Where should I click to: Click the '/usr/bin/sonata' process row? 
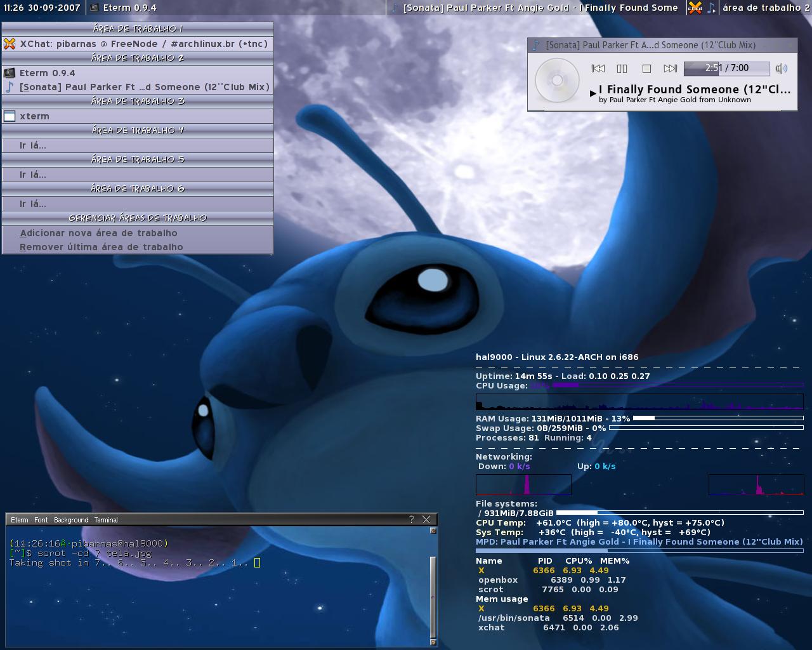point(558,618)
